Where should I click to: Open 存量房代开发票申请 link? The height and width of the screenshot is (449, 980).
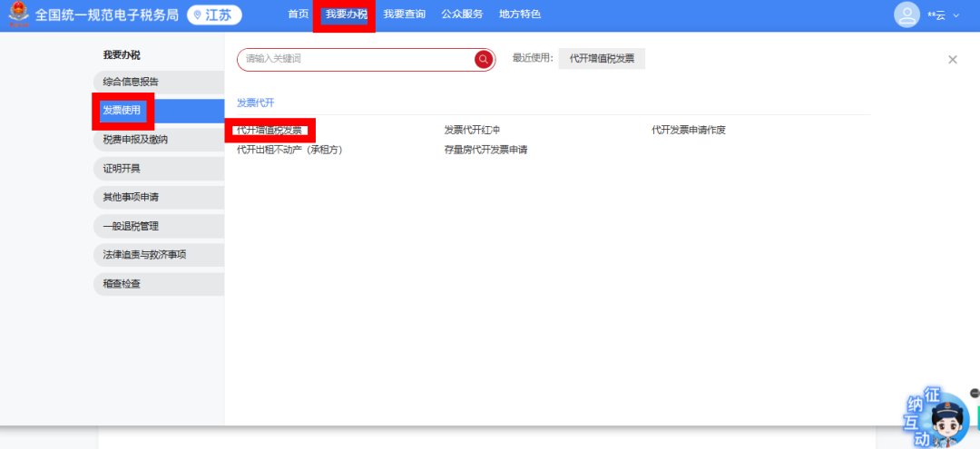(485, 150)
